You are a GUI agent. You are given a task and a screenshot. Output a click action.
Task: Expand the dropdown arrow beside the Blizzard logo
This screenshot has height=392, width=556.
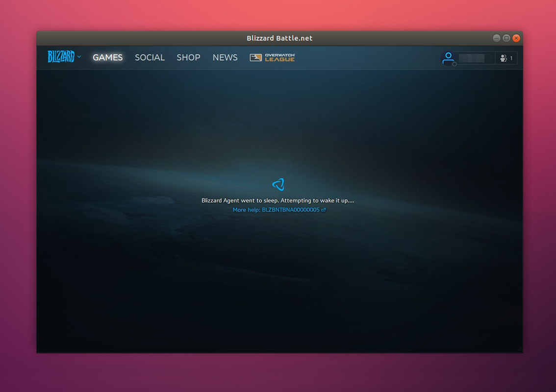point(79,57)
